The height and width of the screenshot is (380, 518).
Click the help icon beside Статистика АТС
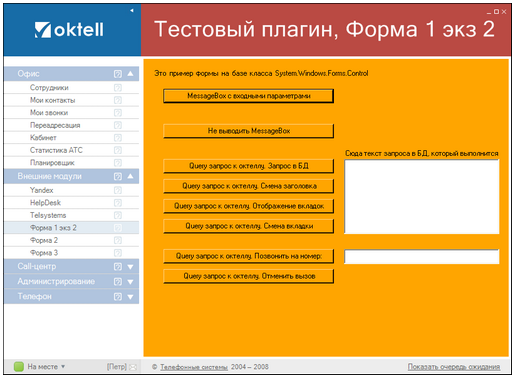(118, 150)
